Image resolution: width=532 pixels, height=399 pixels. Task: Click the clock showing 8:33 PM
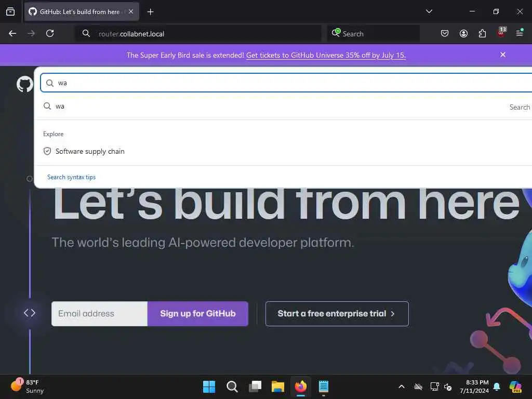click(474, 387)
